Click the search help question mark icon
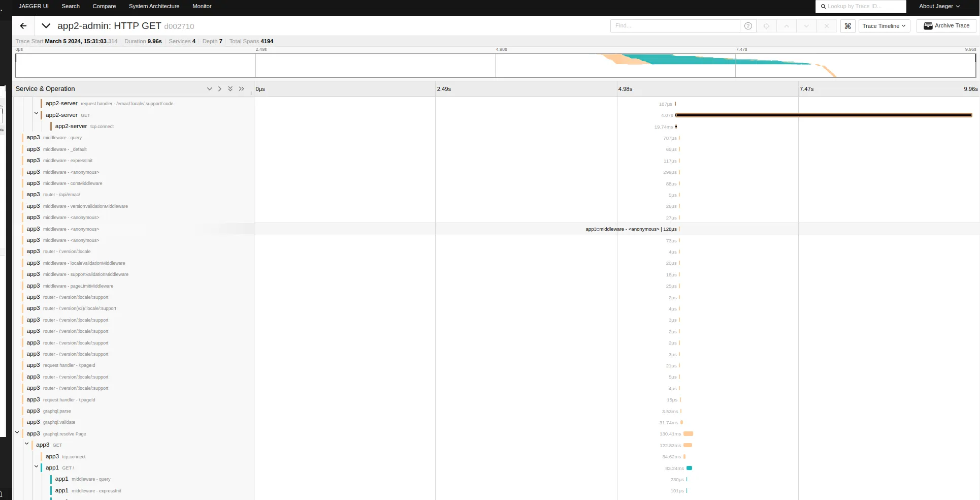The image size is (980, 500). tap(748, 26)
